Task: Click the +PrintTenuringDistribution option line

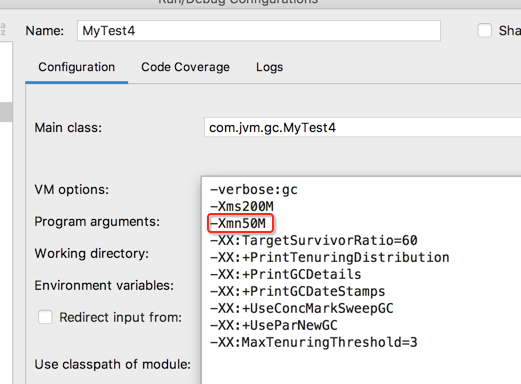Action: 329,257
